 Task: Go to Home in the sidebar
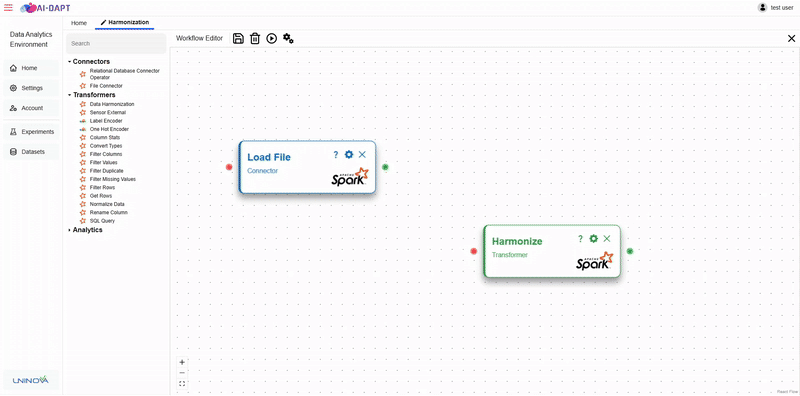point(31,68)
